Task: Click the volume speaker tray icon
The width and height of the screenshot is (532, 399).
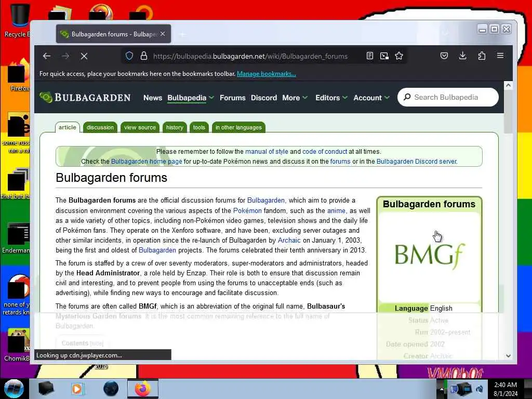Action: (x=480, y=389)
